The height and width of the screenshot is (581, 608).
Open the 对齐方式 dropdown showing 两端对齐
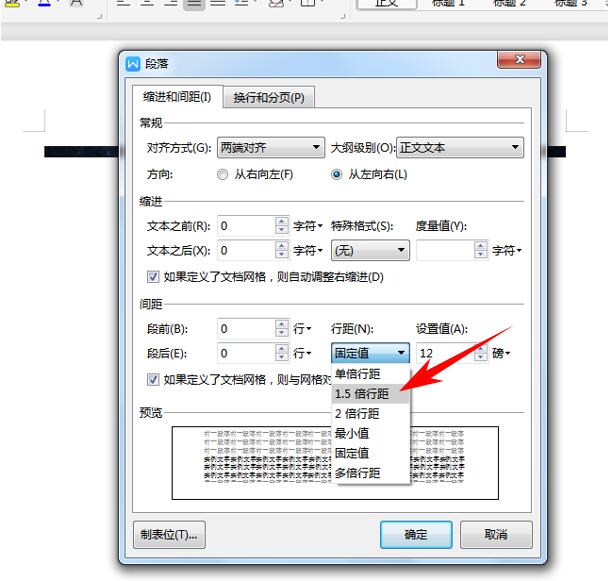point(271,147)
